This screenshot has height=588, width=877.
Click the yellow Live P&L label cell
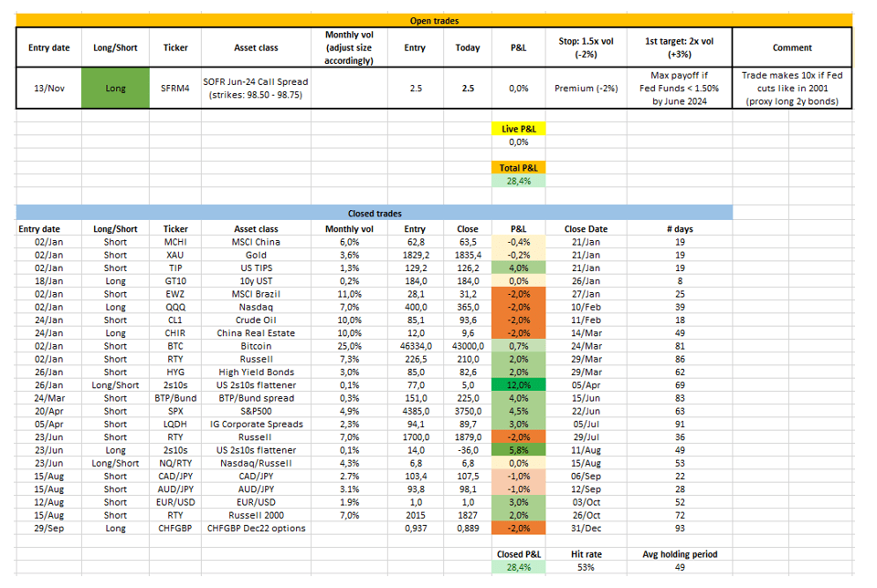[x=518, y=130]
